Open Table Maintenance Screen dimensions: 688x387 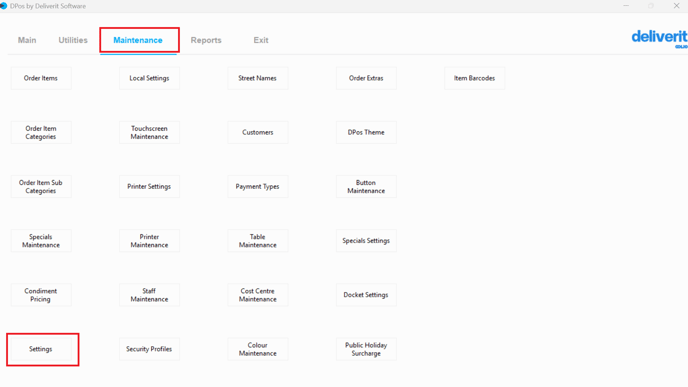258,241
